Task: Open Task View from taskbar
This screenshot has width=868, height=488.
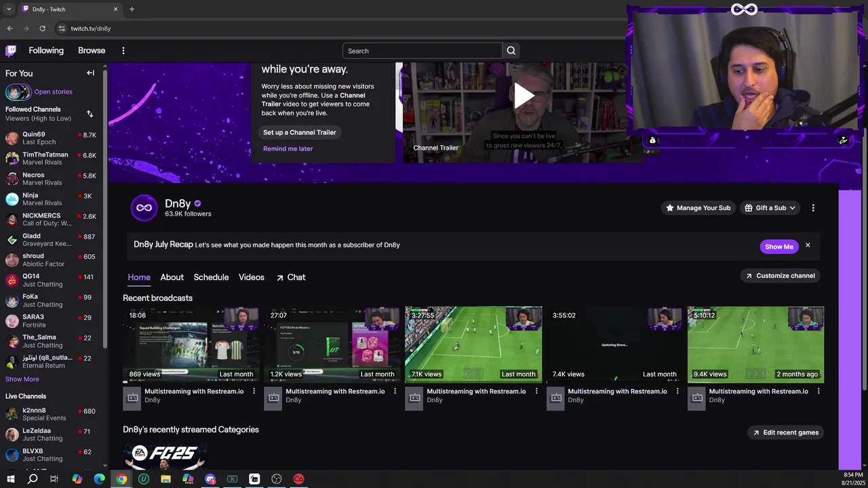Action: coord(54,479)
